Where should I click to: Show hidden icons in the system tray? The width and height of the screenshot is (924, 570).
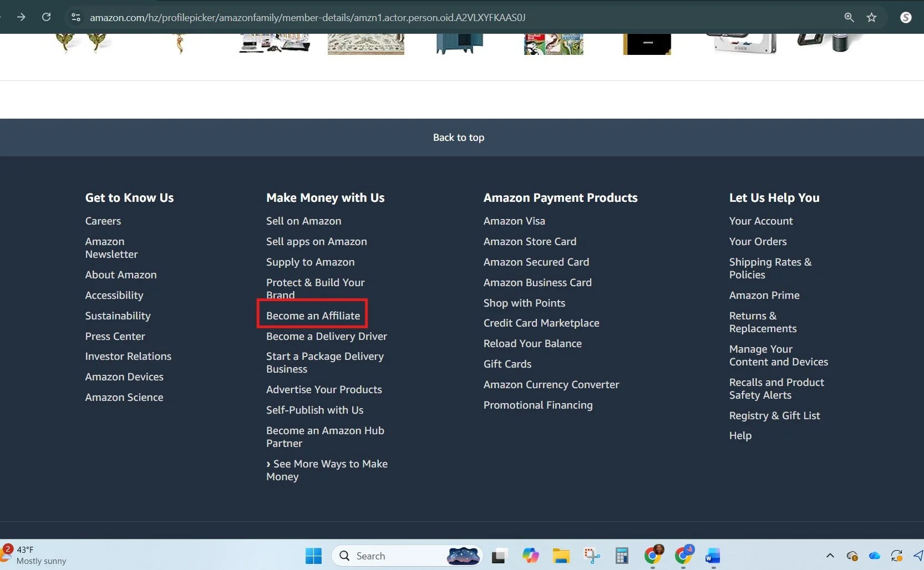pos(830,556)
